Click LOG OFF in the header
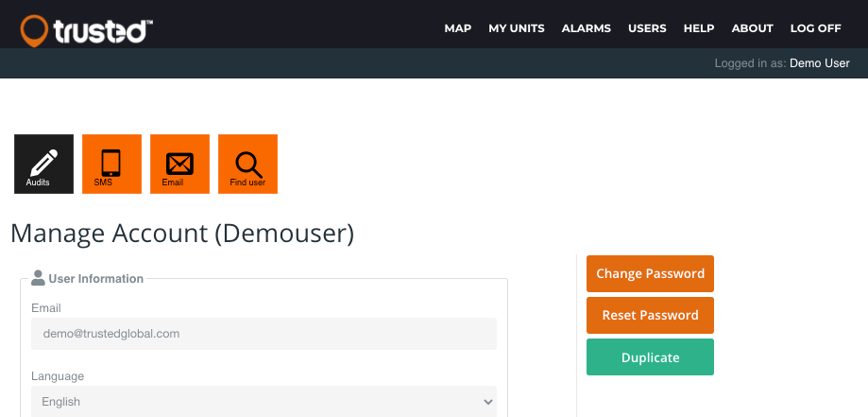The height and width of the screenshot is (417, 868). point(815,28)
